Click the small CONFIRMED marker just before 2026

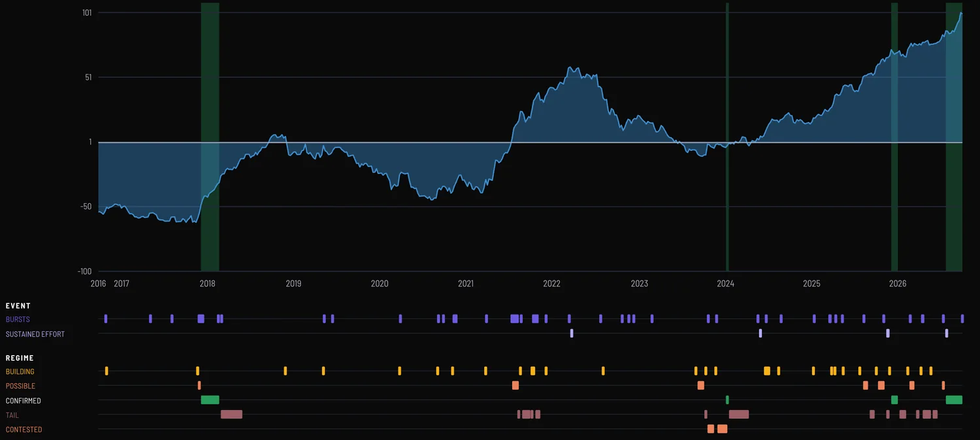894,400
